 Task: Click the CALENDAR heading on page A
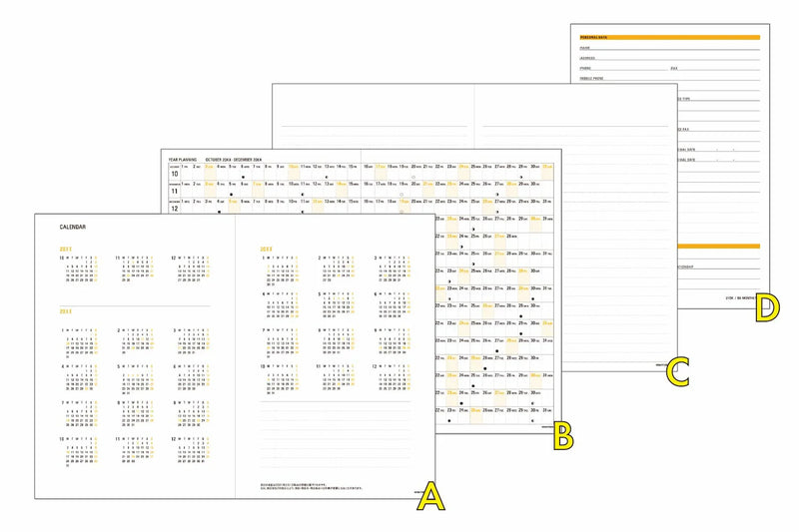click(x=73, y=227)
